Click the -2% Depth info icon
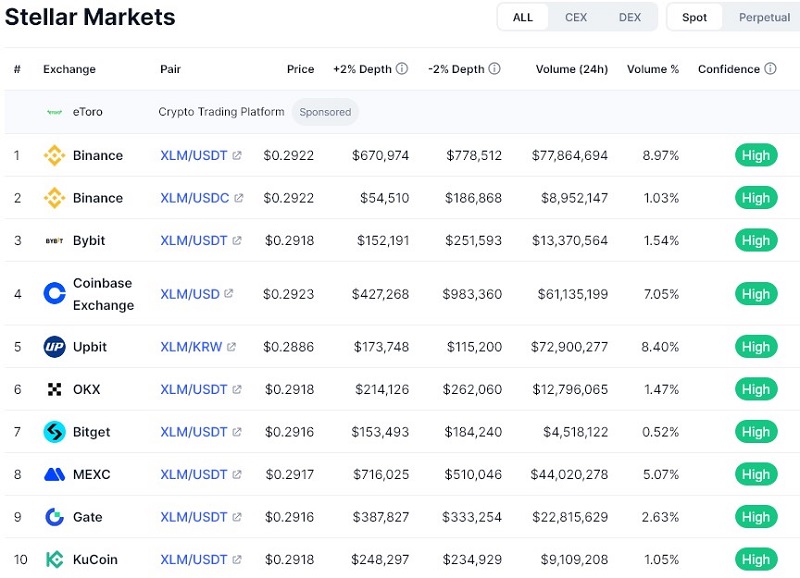The width and height of the screenshot is (800, 578). [x=494, y=68]
